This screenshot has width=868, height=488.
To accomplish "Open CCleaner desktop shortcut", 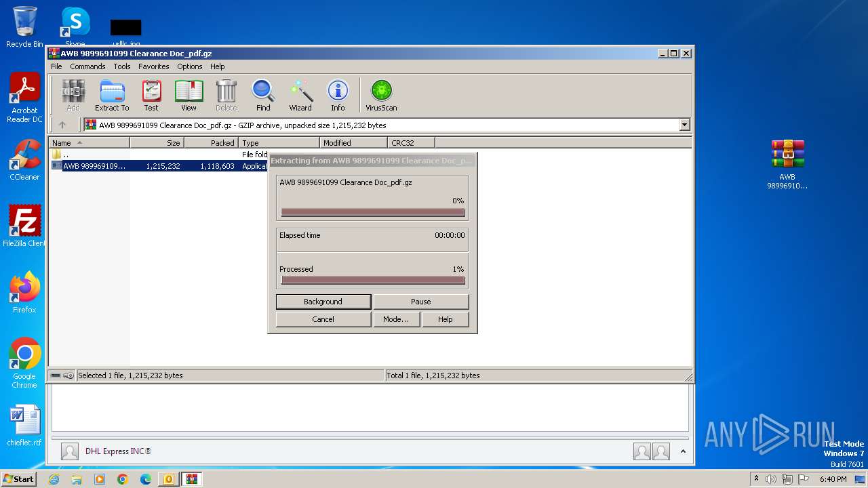I will (x=24, y=160).
